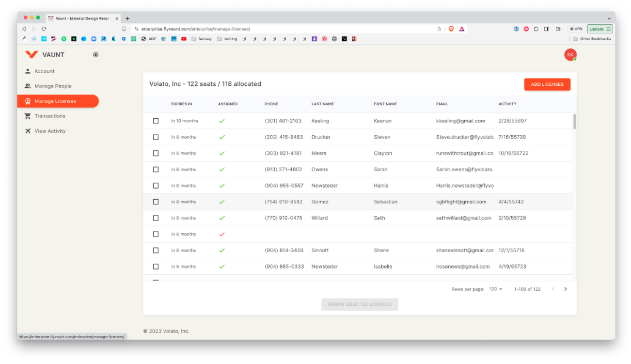Check the Gomez row checkbox

click(156, 202)
